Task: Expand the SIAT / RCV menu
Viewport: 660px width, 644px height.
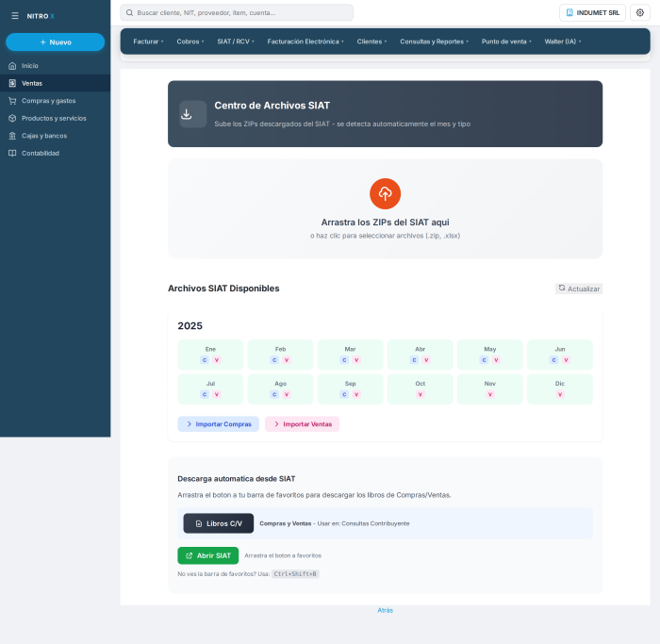Action: [x=236, y=41]
